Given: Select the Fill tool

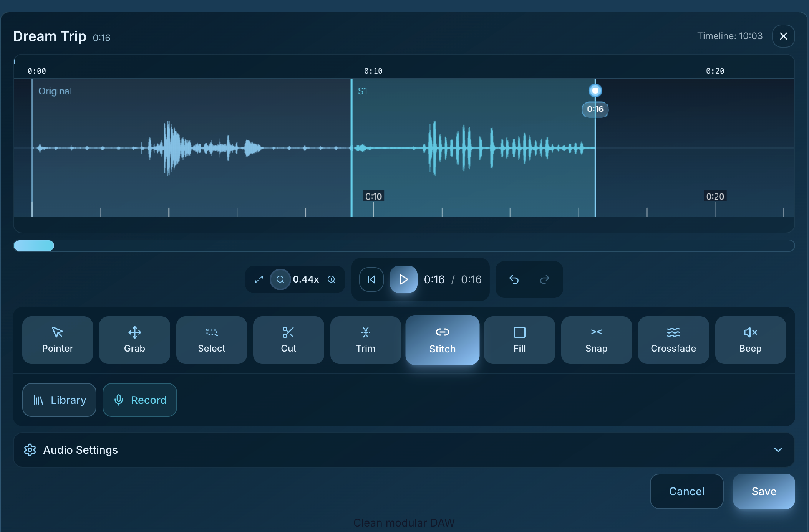Looking at the screenshot, I should pos(519,340).
